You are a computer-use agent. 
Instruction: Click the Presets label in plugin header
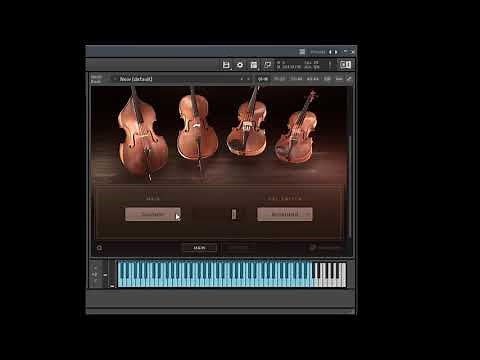point(318,52)
